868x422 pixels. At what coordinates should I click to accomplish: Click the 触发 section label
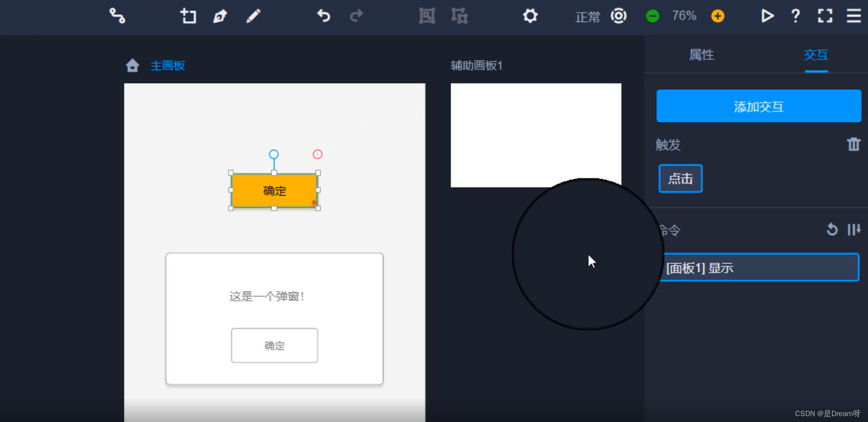pos(668,145)
